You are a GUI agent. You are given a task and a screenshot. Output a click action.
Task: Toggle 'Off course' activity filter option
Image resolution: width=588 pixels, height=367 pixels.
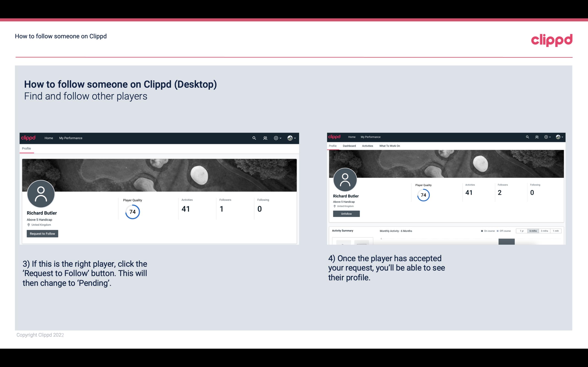(504, 231)
